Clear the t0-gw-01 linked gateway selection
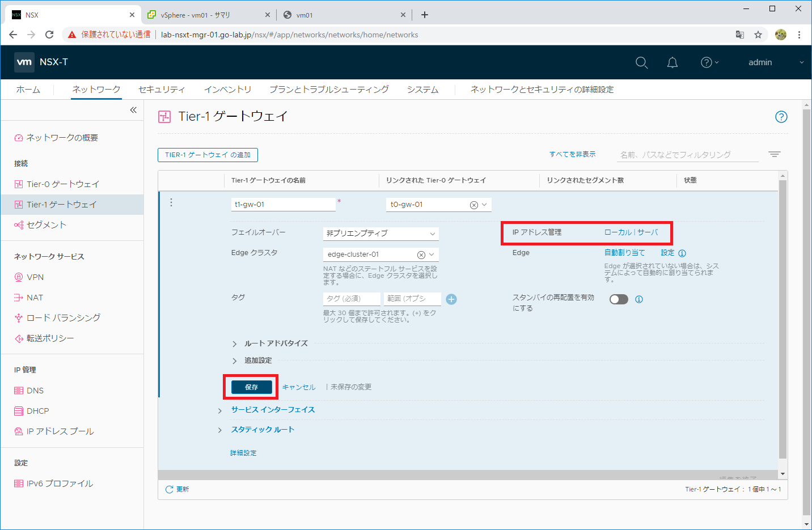 point(474,205)
